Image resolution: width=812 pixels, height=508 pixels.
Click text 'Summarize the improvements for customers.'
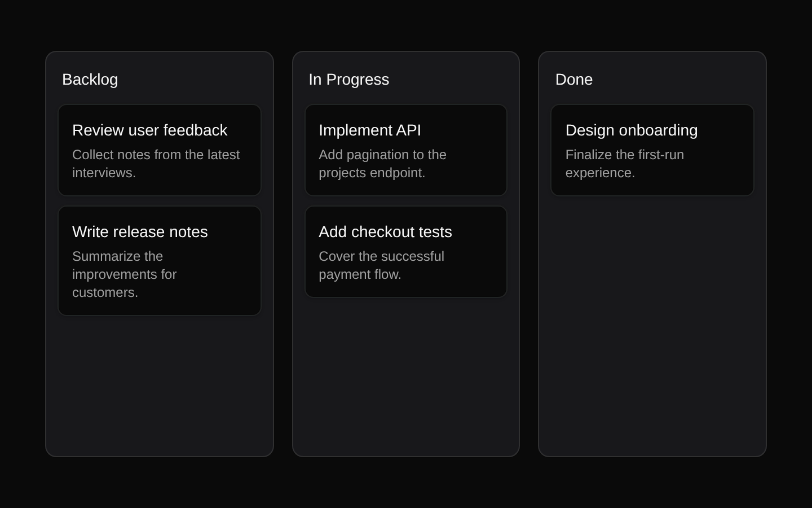coord(125,274)
